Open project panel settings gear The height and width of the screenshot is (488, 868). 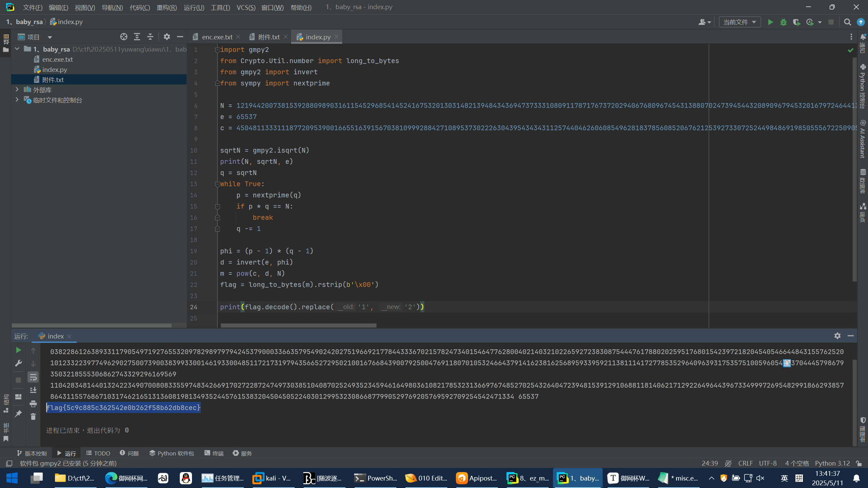(x=167, y=37)
